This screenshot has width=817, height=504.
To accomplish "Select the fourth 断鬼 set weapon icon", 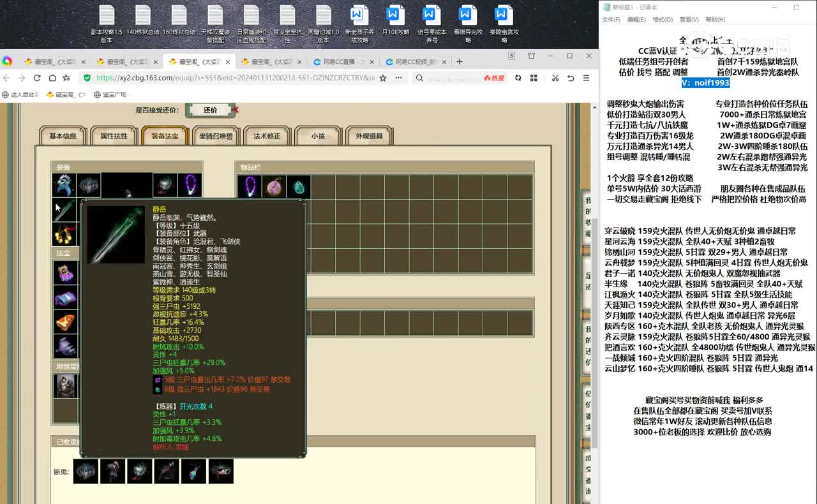I will point(167,471).
